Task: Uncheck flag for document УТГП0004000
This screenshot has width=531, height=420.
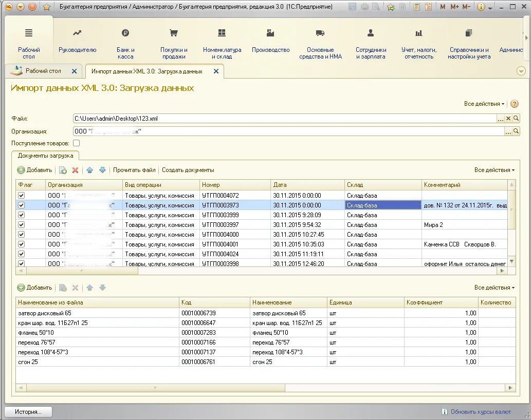Action: (x=22, y=234)
